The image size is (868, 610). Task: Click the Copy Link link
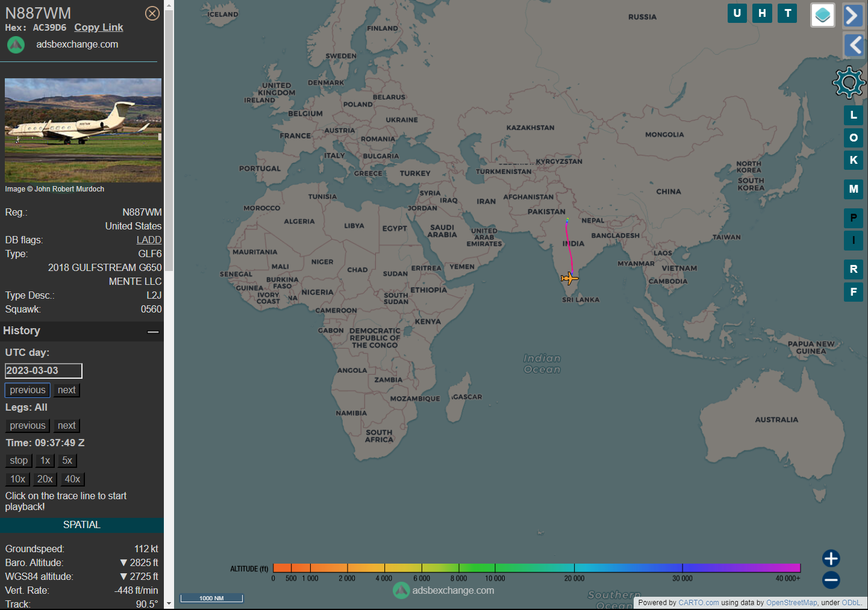(x=99, y=28)
